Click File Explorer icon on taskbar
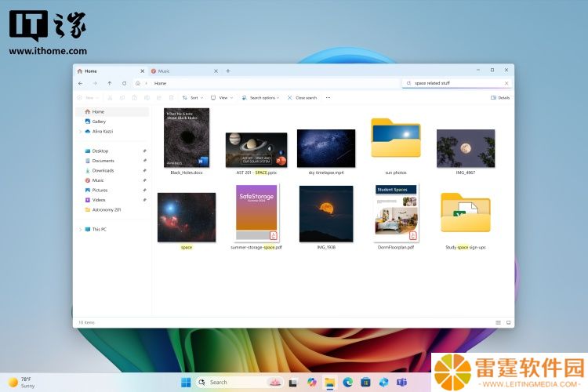This screenshot has height=392, width=588. [329, 383]
